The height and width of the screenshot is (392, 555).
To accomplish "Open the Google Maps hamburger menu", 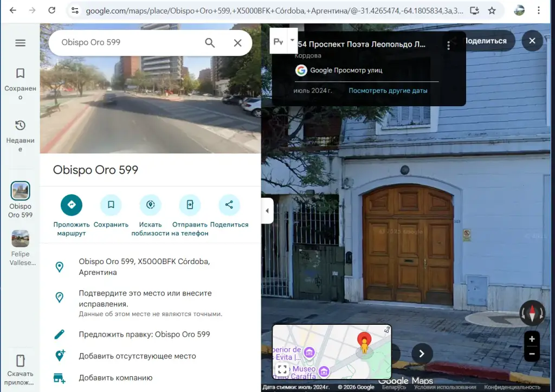I will point(20,43).
